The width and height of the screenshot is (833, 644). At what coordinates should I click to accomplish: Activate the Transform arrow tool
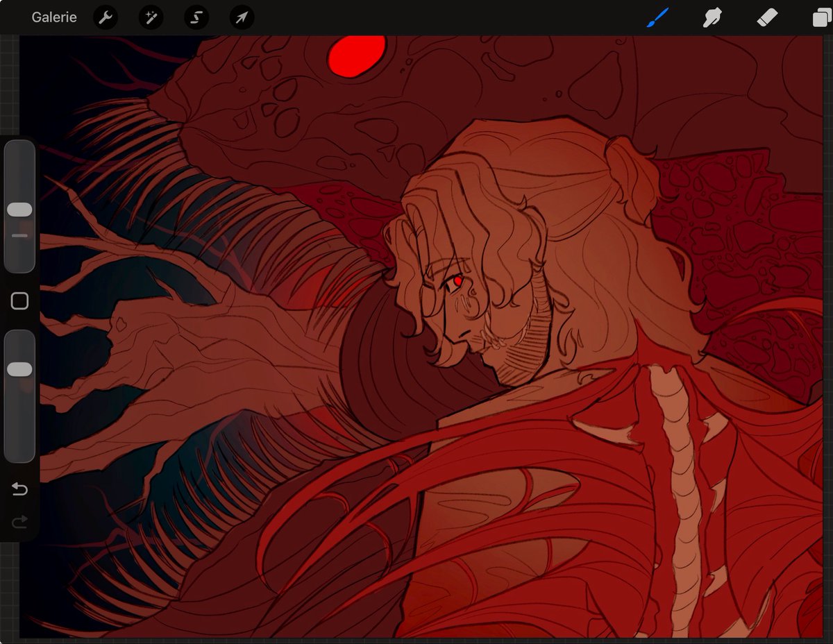(242, 17)
